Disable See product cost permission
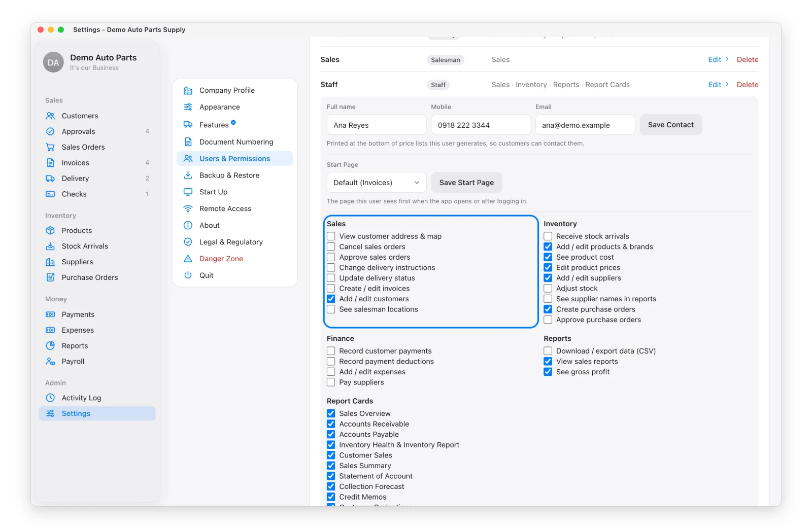This screenshot has width=812, height=529. [x=548, y=257]
